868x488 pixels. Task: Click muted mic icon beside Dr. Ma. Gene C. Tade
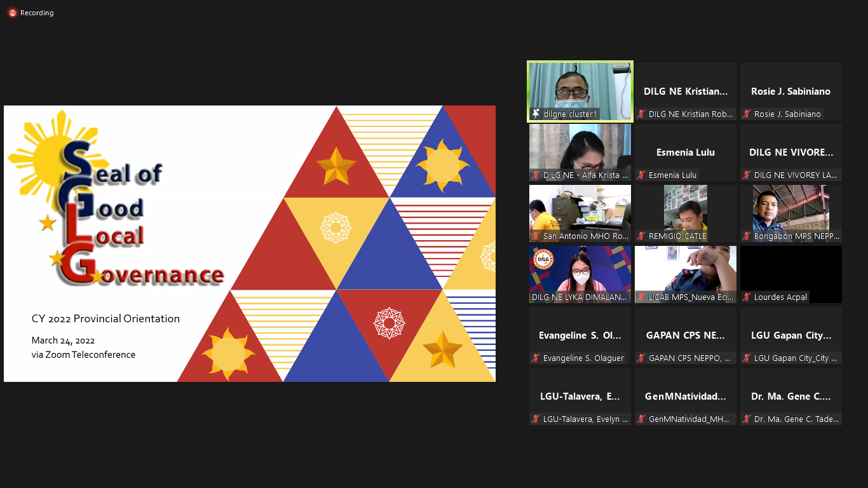coord(747,419)
